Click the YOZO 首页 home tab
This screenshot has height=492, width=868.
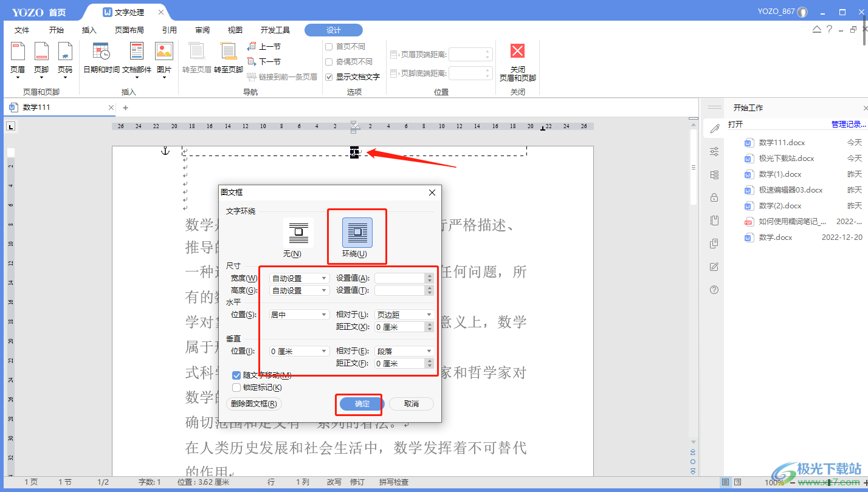(39, 12)
